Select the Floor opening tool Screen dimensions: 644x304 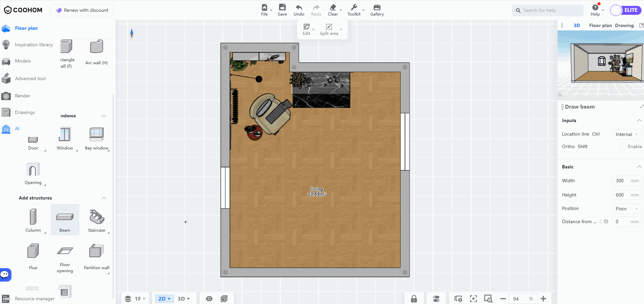click(x=65, y=251)
